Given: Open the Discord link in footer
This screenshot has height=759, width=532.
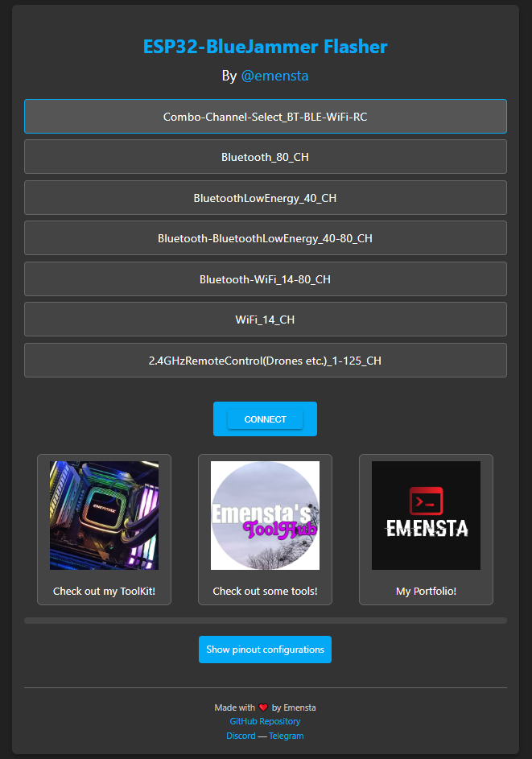Looking at the screenshot, I should point(241,736).
